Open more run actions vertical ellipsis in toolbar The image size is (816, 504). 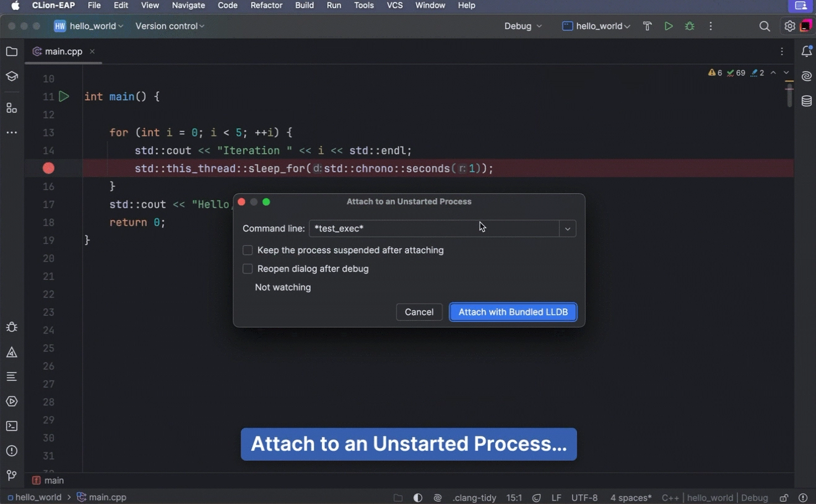coord(711,26)
